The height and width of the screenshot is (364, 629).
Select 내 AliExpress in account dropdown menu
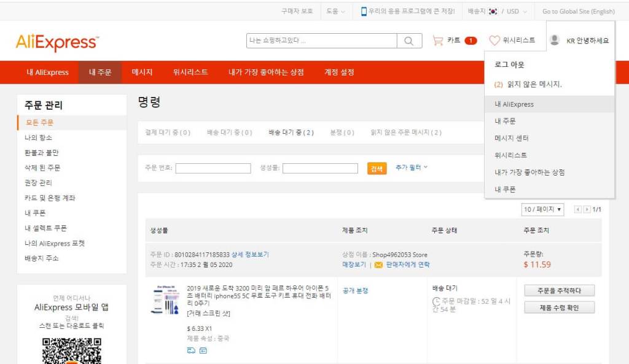(x=550, y=104)
